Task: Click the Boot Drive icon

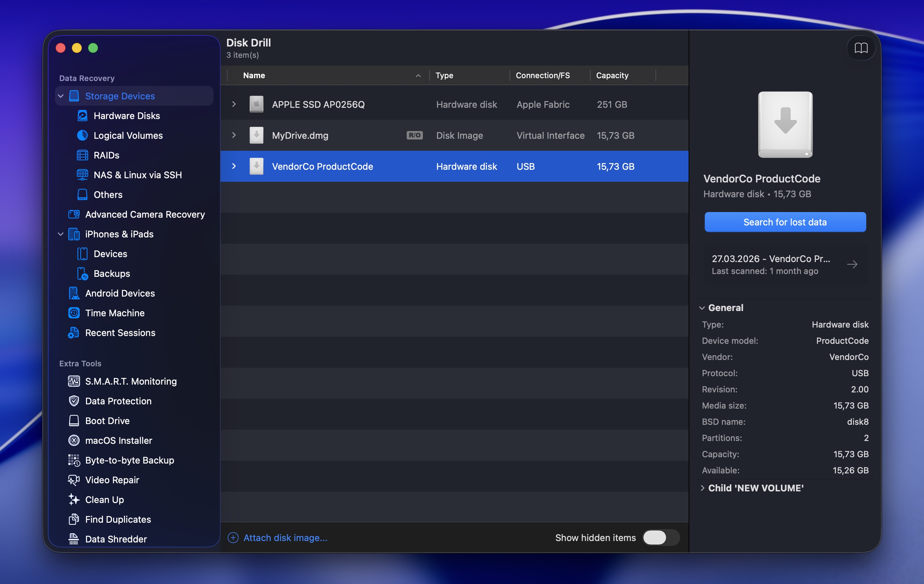Action: (74, 421)
